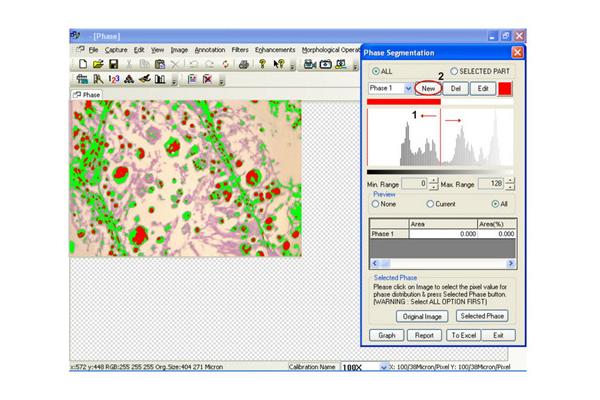This screenshot has height=400, width=600.
Task: Click the Graph button
Action: [x=386, y=335]
